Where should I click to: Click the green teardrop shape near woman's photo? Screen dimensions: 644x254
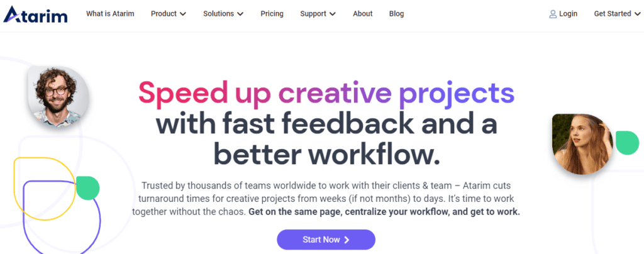[627, 143]
